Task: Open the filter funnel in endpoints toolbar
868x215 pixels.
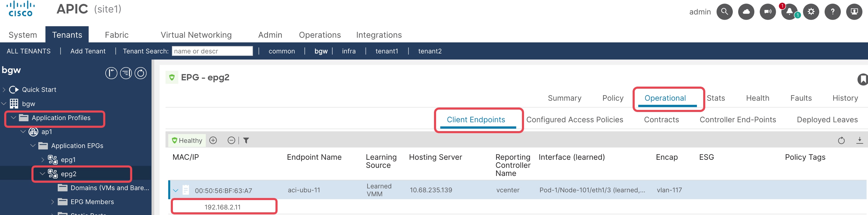Action: (246, 141)
